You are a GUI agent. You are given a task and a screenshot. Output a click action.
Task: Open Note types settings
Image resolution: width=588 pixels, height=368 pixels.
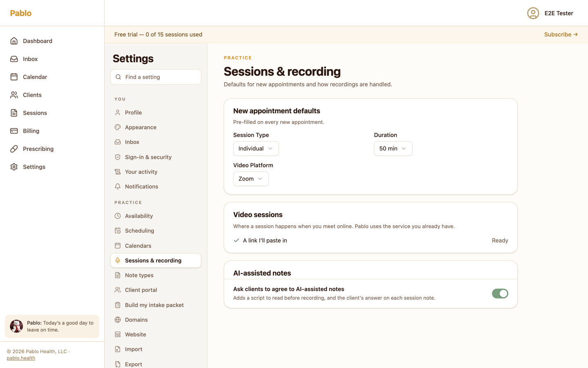(156, 275)
